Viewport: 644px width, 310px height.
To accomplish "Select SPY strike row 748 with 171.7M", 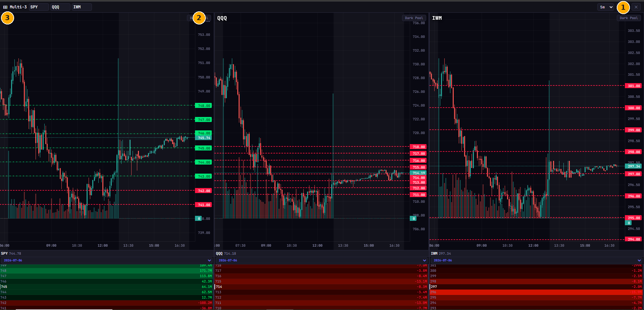I will (106, 271).
